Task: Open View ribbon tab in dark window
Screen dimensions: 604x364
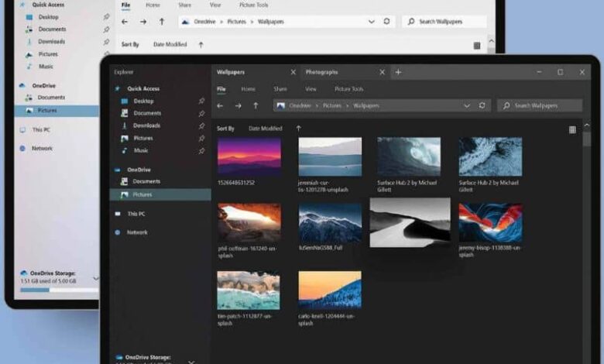Action: pyautogui.click(x=311, y=89)
